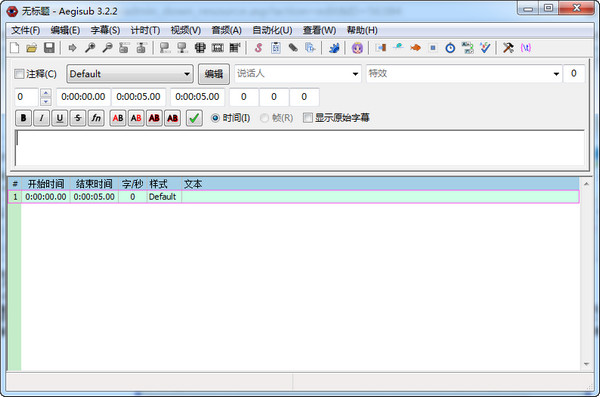The image size is (600, 397).
Task: Open the fonts collector icon
Action: 310,48
